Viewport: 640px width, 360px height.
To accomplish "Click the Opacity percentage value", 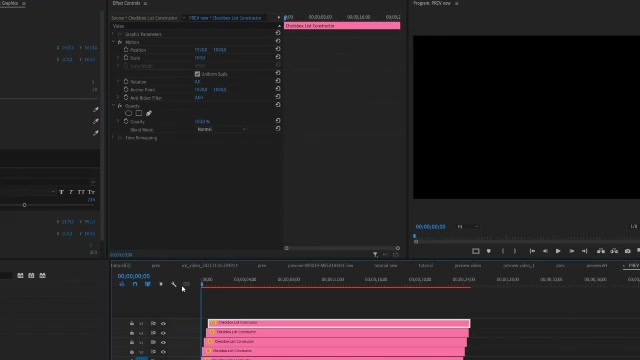I will (x=202, y=122).
